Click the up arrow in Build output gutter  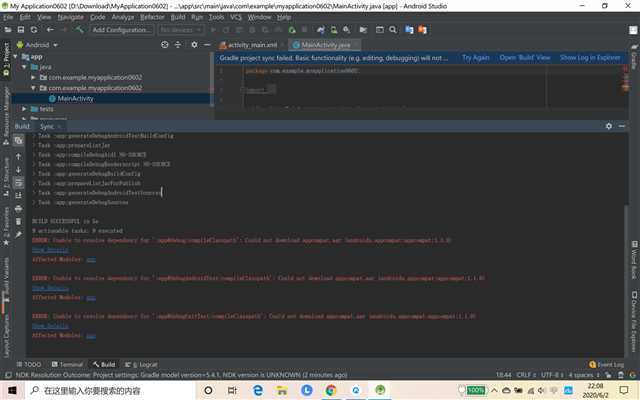(18, 156)
